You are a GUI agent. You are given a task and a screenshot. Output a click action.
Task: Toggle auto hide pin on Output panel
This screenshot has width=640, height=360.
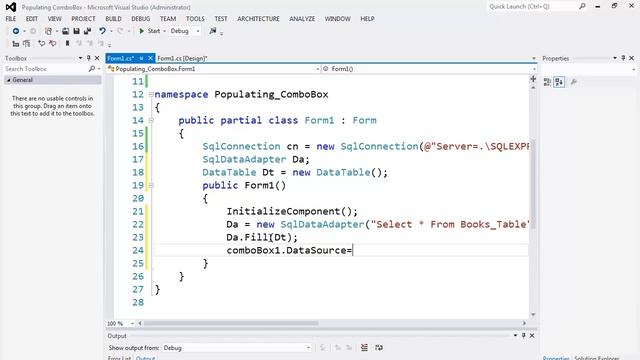pos(524,336)
